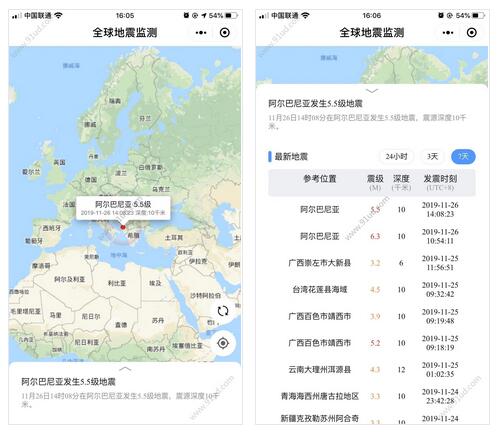Viewport: 498px width, 434px height.
Task: Select the 台湾花莲县海域 row
Action: [372, 289]
